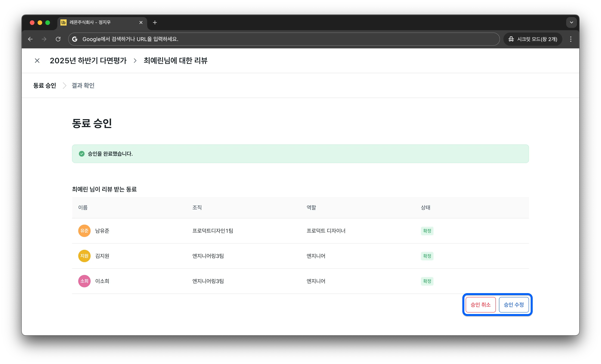Click 엔지니어링3팀 cell in 김지원 row

(208, 256)
